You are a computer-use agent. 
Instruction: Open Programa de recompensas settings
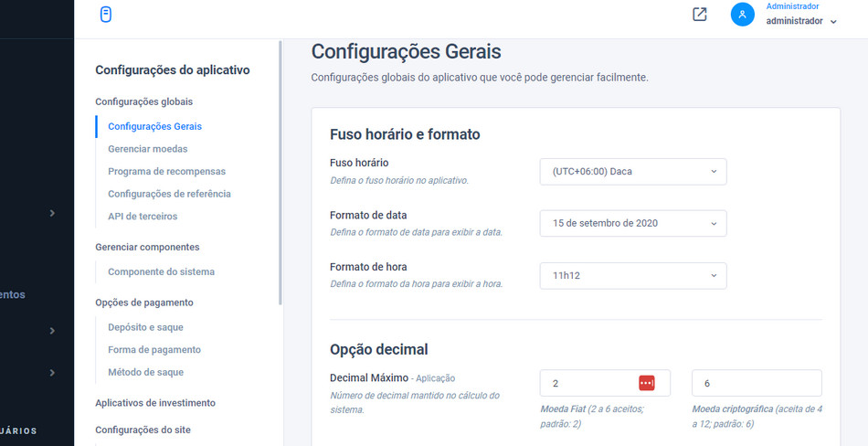tap(166, 171)
